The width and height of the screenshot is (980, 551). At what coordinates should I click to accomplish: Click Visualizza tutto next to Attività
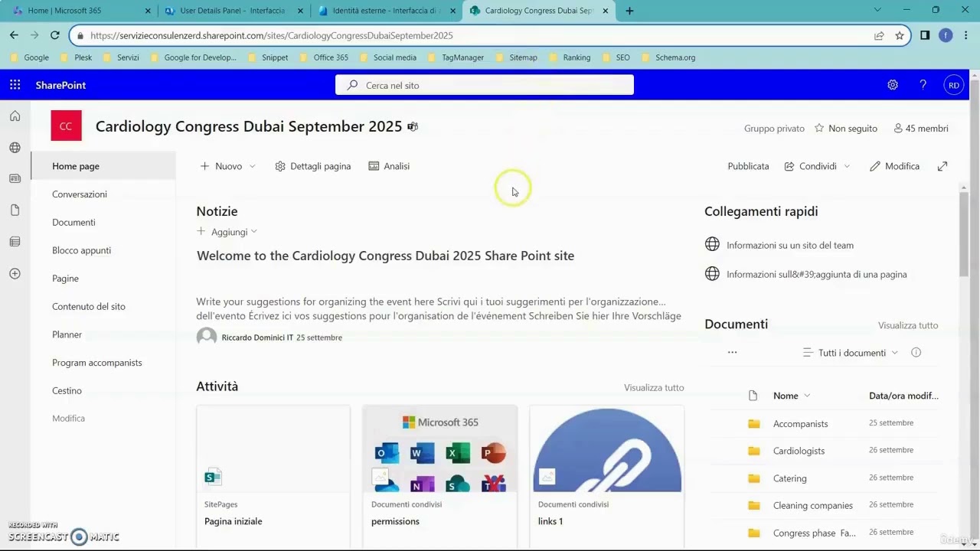point(654,388)
